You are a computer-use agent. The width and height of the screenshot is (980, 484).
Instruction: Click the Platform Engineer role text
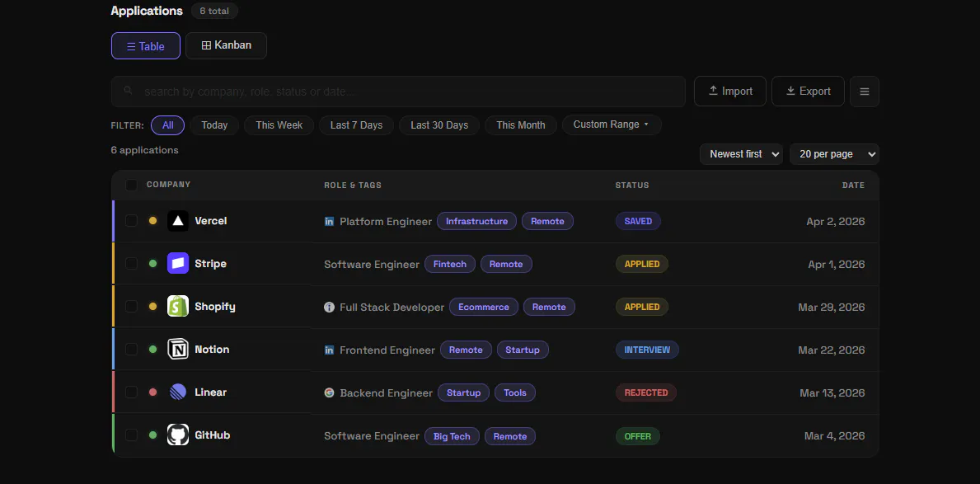[x=386, y=221]
